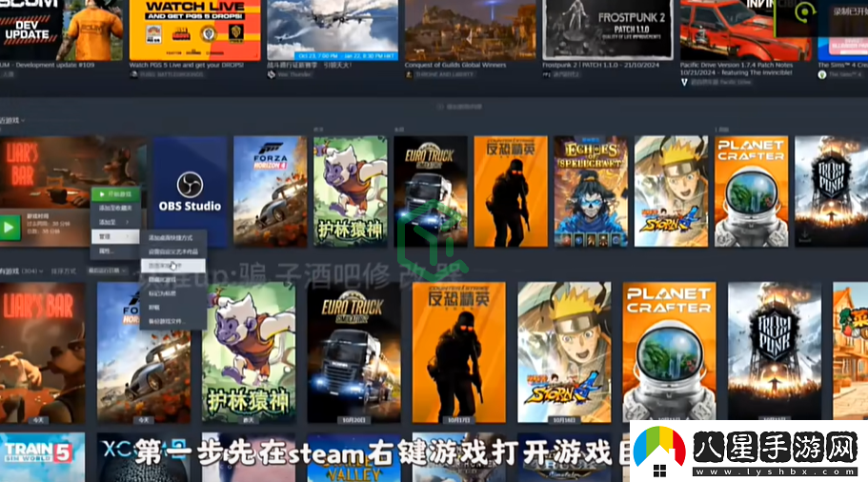Select 添加桌面快捷方式 in the submenu
The height and width of the screenshot is (482, 868).
click(172, 237)
